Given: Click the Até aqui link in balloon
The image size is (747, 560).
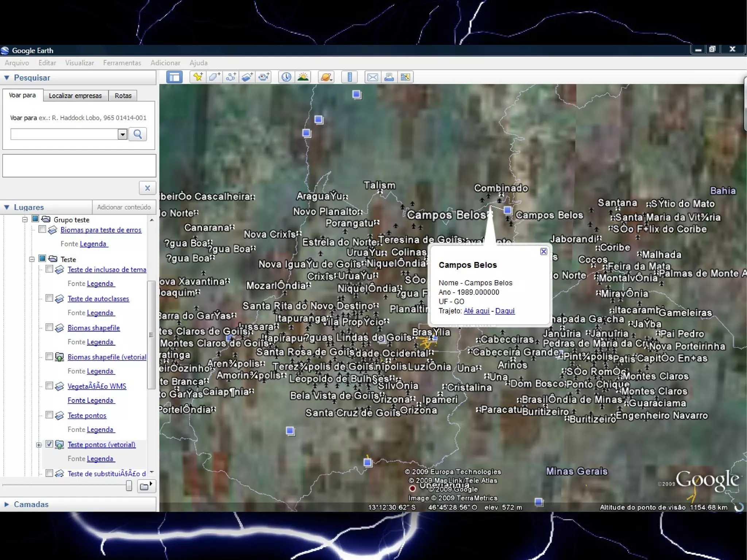Looking at the screenshot, I should pyautogui.click(x=476, y=311).
